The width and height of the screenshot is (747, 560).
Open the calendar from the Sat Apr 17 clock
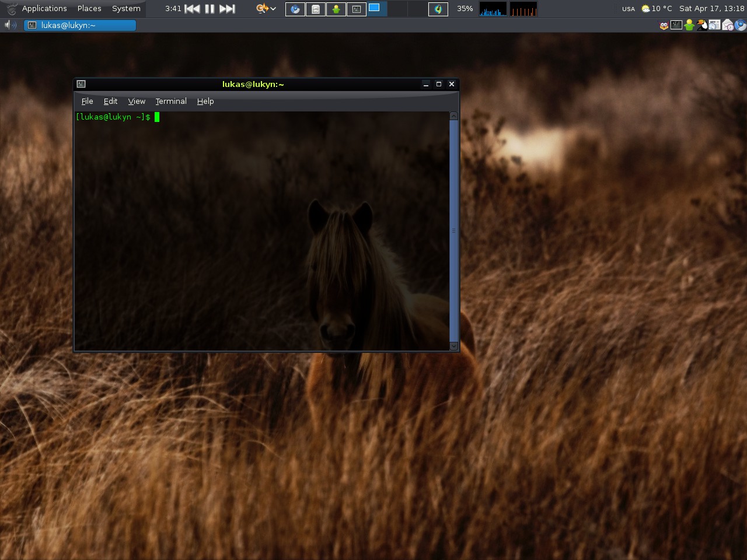point(712,9)
